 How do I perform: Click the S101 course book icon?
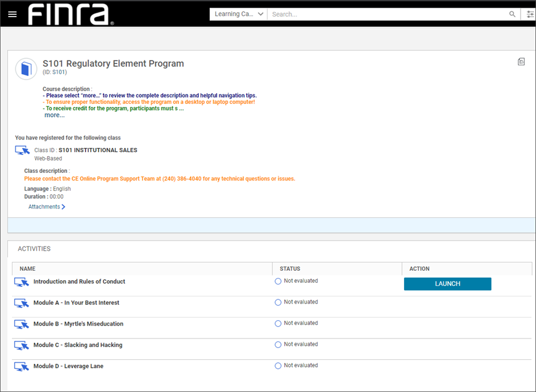coord(26,69)
